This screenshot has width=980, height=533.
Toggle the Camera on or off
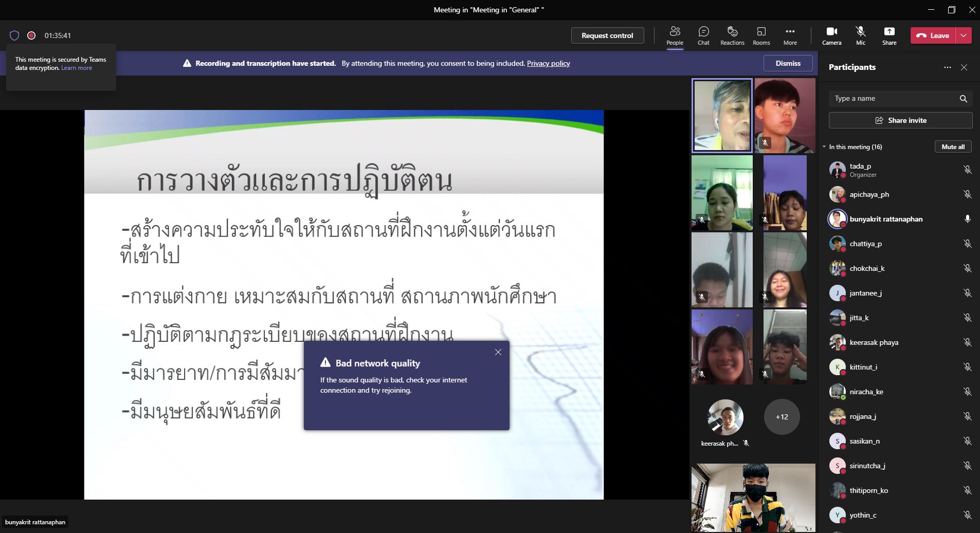click(x=831, y=35)
